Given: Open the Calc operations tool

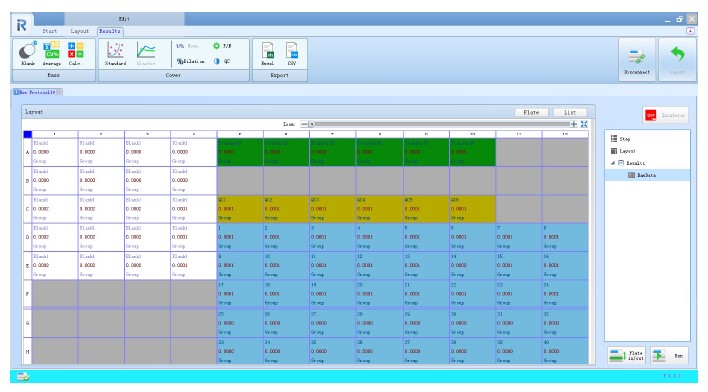Looking at the screenshot, I should [x=75, y=54].
